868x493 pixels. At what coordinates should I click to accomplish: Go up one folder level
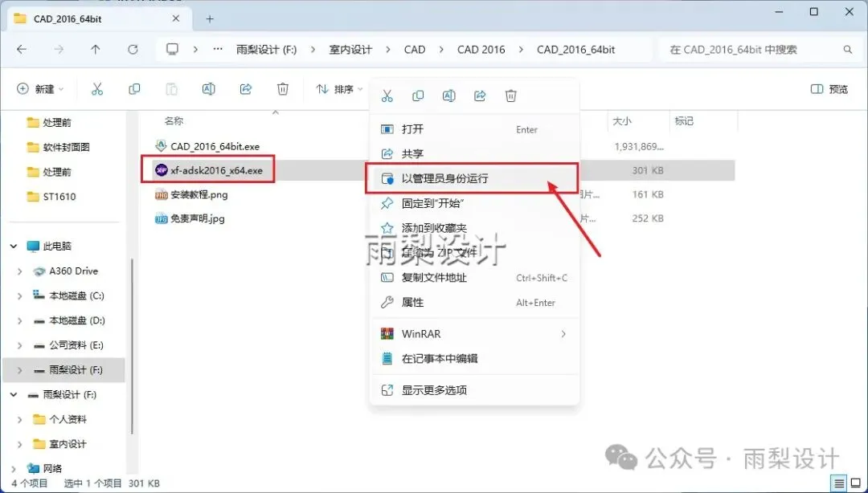tap(95, 49)
